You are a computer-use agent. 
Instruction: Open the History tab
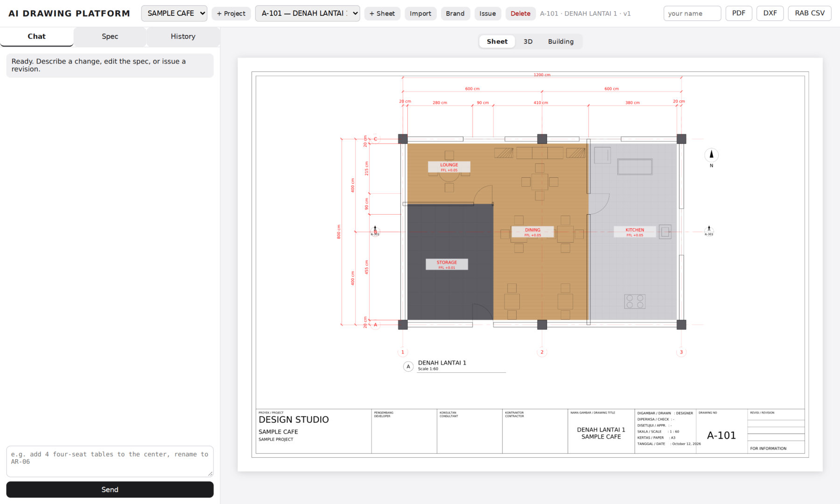(183, 36)
